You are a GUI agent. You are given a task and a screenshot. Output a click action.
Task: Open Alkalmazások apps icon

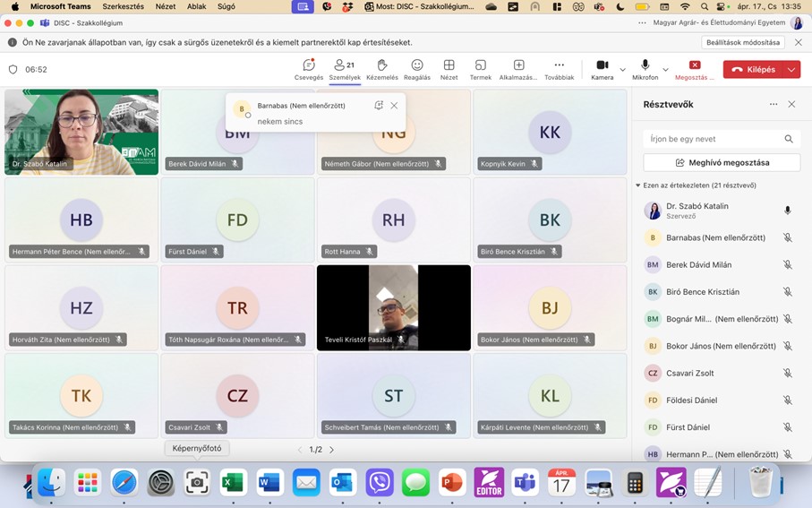tap(518, 70)
